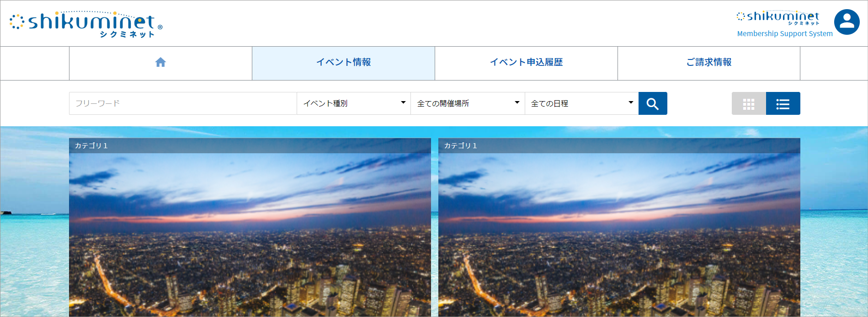This screenshot has height=317, width=868.
Task: Click the magnifier search button
Action: coord(652,103)
